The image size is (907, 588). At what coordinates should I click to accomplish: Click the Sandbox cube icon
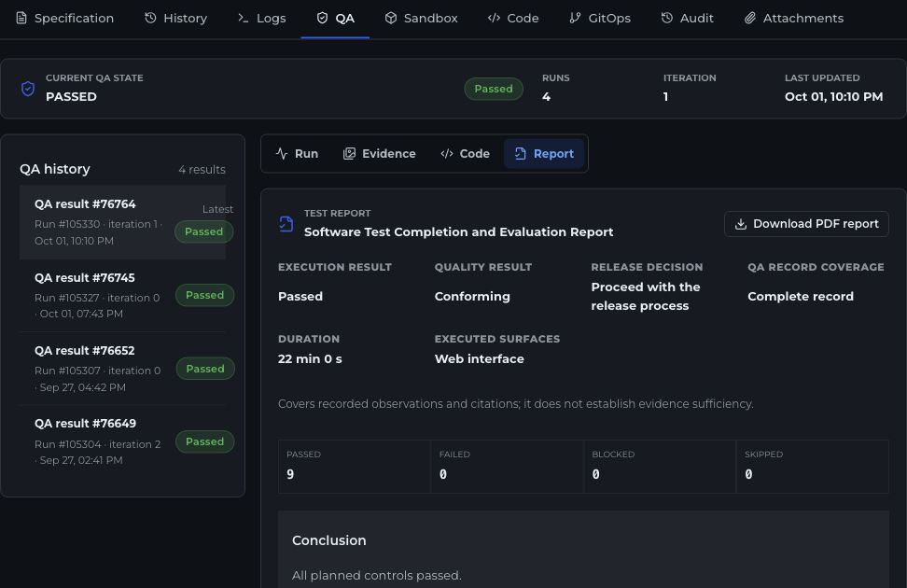[391, 18]
